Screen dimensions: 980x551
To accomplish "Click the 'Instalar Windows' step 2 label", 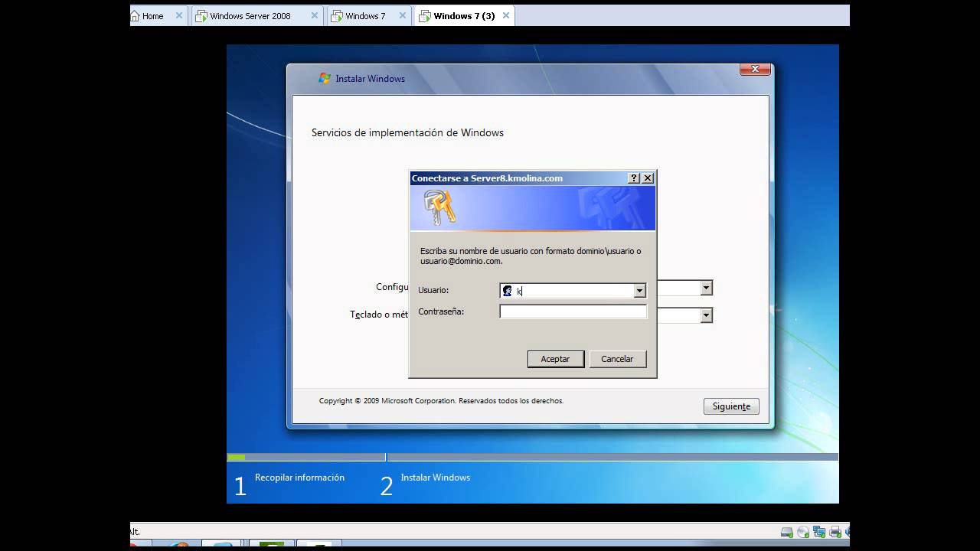I will (435, 478).
